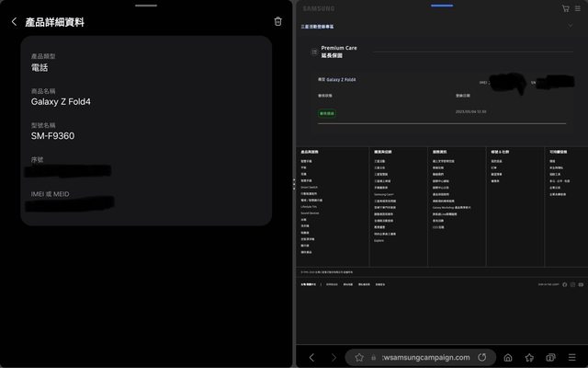
Task: Open browser bookmarks star icon
Action: tap(529, 357)
